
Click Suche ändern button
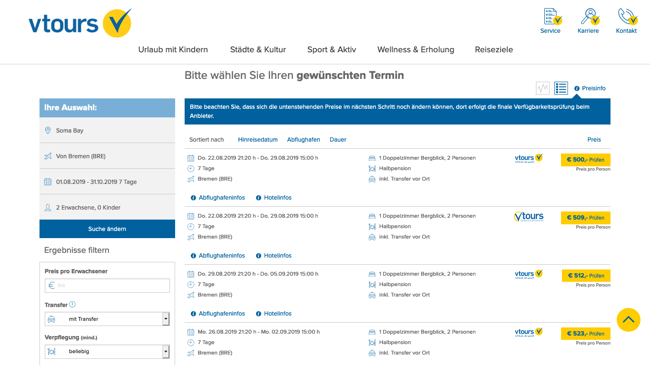pos(107,229)
